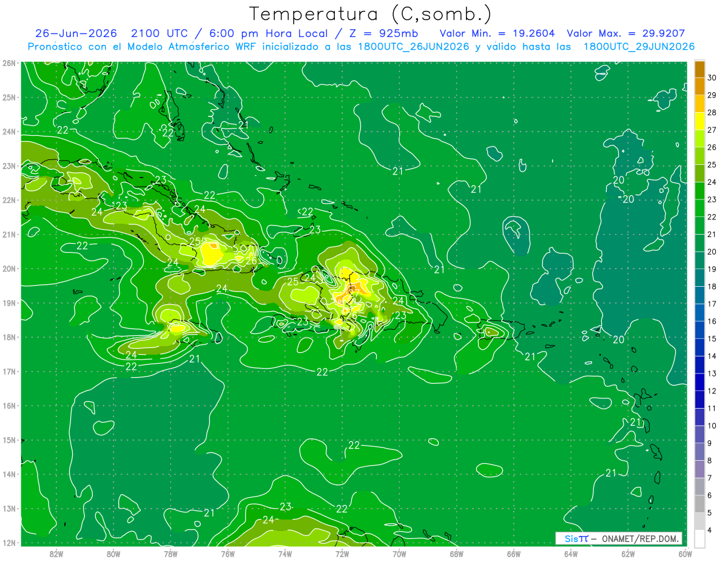
Task: Click the title 'Temperatura (C,somb.)'
Action: pyautogui.click(x=371, y=14)
